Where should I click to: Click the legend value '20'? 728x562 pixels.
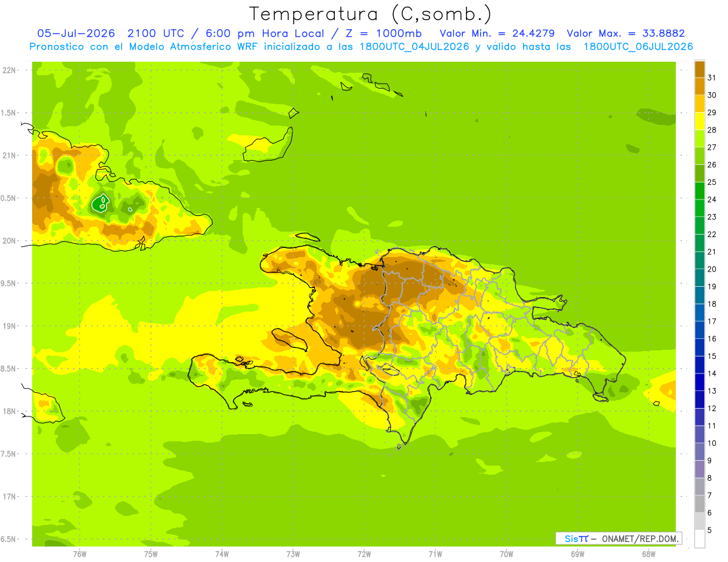[x=712, y=269]
